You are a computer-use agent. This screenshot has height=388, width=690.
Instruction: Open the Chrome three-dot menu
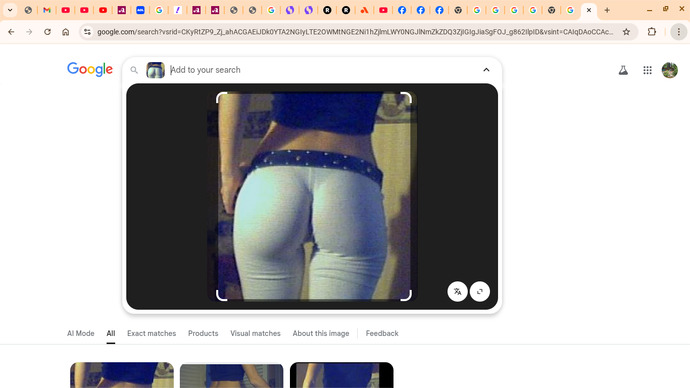679,32
